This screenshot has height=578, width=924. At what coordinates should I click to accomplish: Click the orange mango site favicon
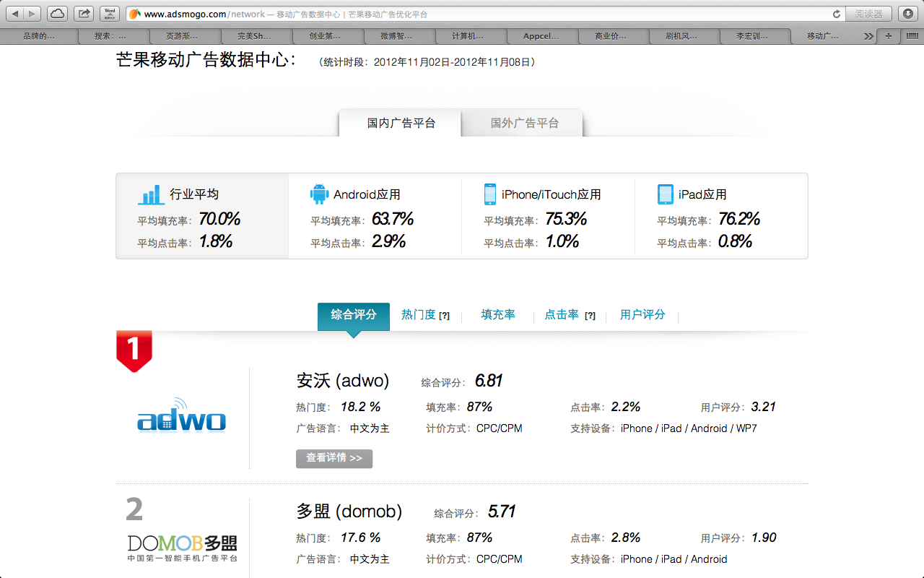[134, 14]
